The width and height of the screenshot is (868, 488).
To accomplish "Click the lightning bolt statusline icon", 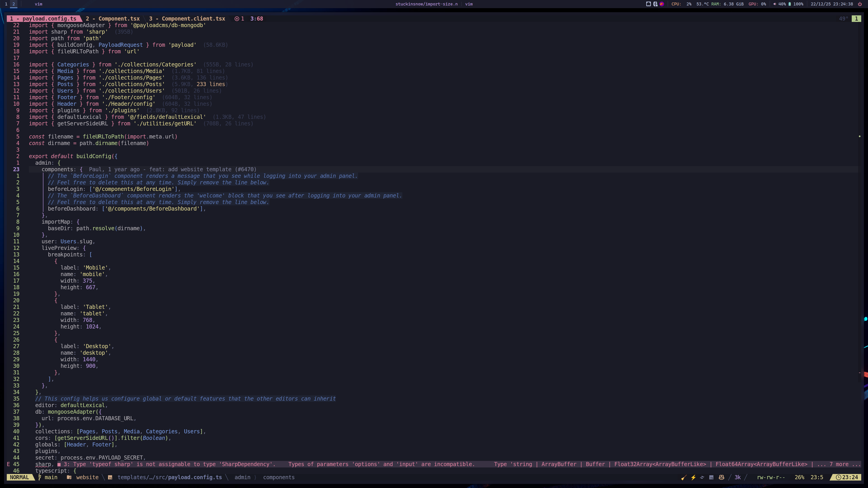I will pyautogui.click(x=693, y=478).
